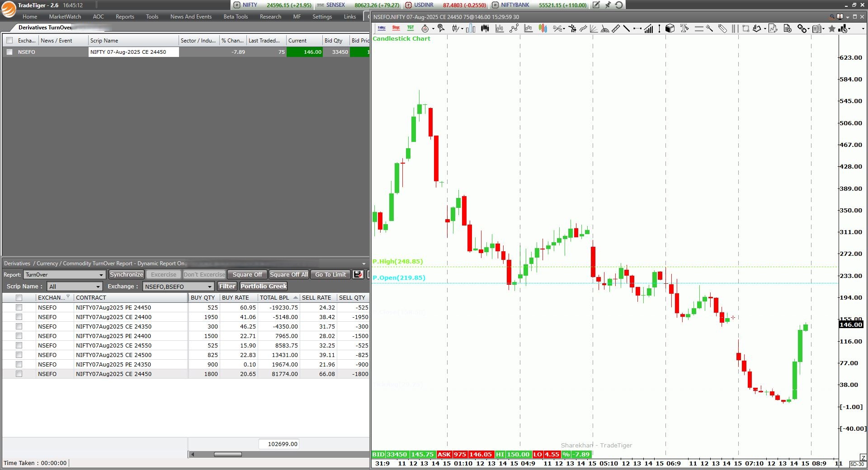868x470 pixels.
Task: Expand the chart style dropdown arrow
Action: [462, 29]
